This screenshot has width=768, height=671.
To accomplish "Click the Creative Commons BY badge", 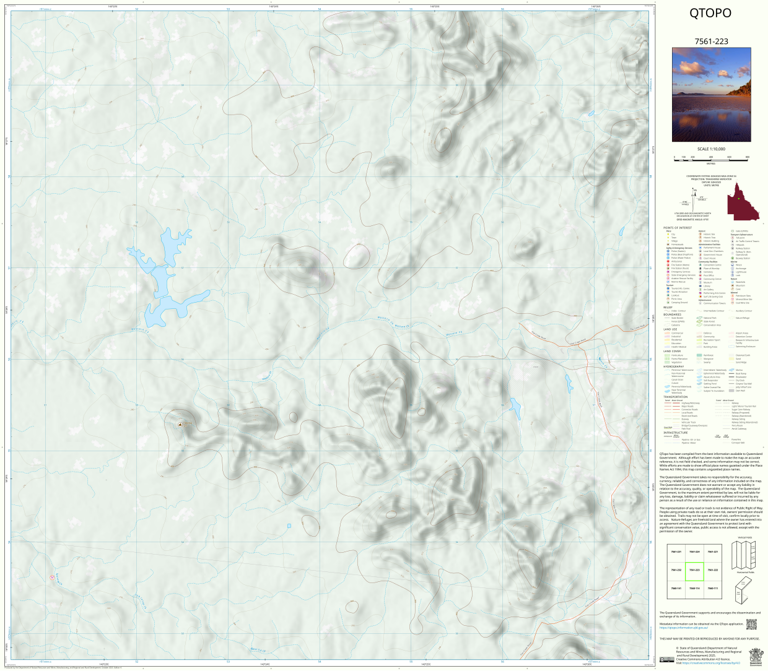I will tap(666, 660).
